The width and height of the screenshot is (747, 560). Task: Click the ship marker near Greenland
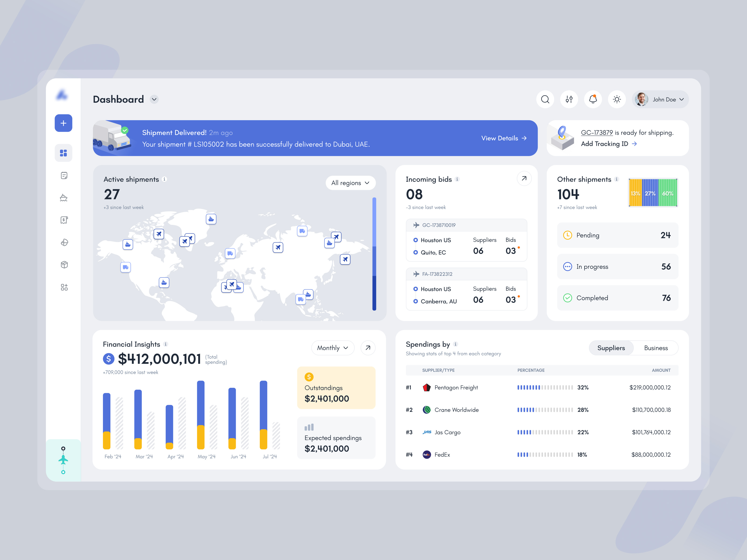[x=211, y=219]
